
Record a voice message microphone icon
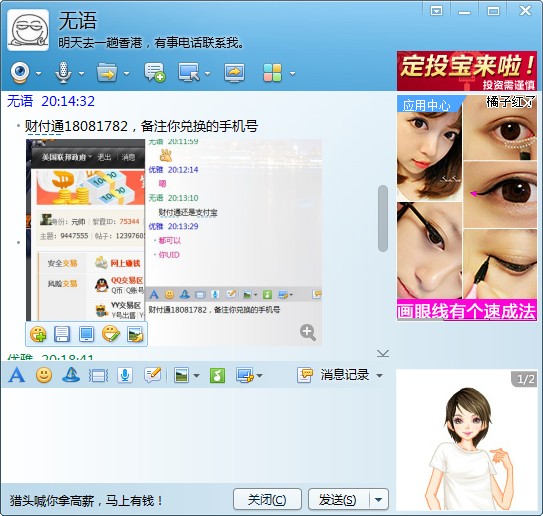click(125, 375)
